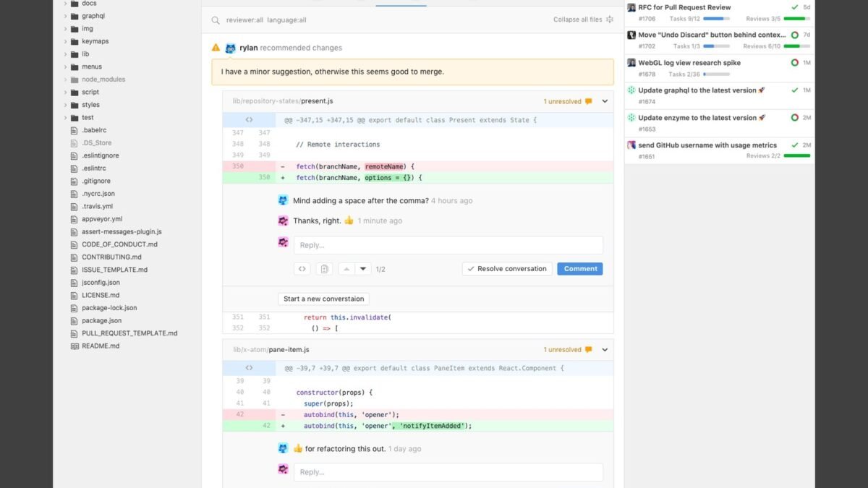Go to previous comment with up arrow
The image size is (868, 488).
coord(346,269)
